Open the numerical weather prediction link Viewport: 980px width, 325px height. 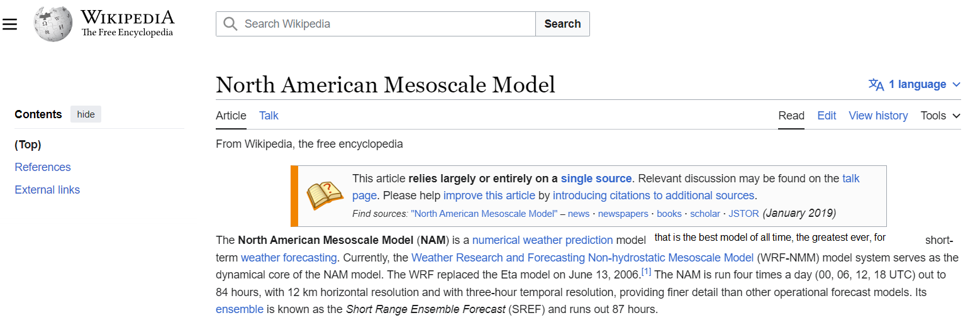click(x=542, y=240)
